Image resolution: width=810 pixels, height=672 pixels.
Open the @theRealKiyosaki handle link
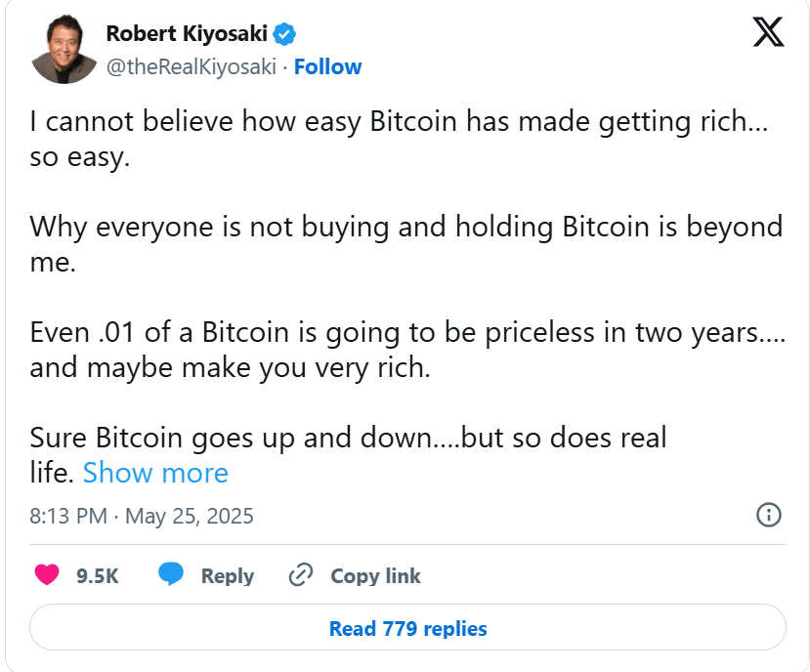(192, 66)
